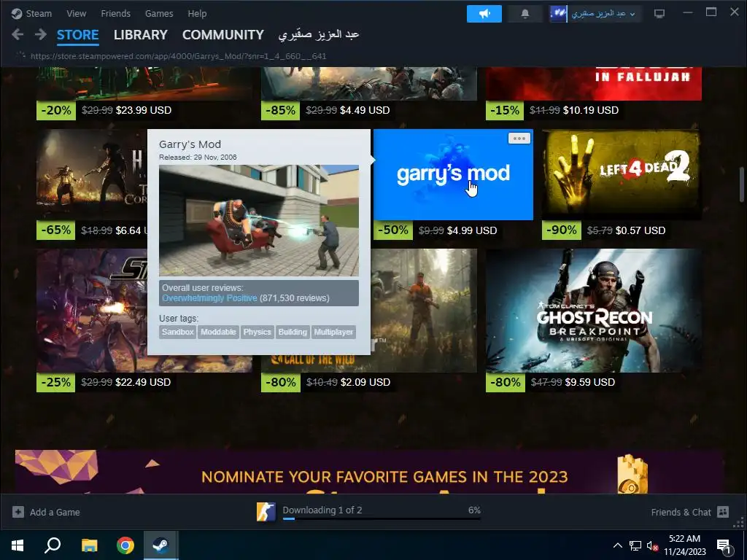Open the three-dots menu on garry's mod
Image resolution: width=747 pixels, height=560 pixels.
point(519,139)
